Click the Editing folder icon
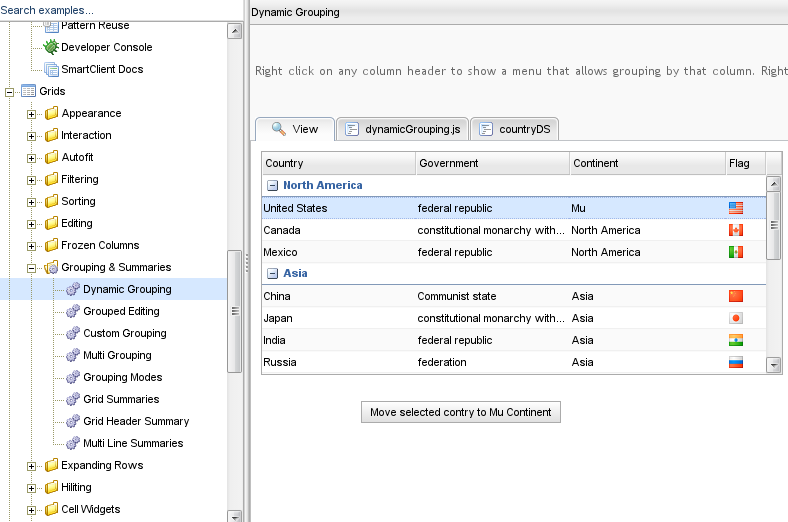 click(51, 223)
